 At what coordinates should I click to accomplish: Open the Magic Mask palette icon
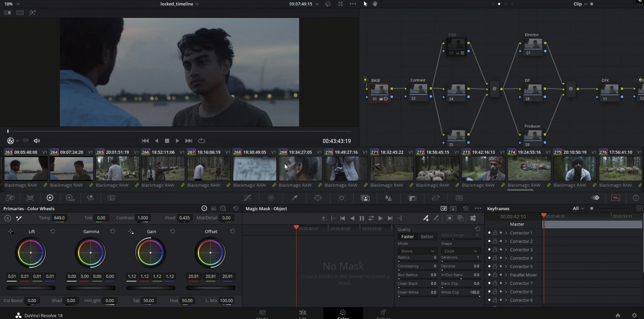(365, 198)
